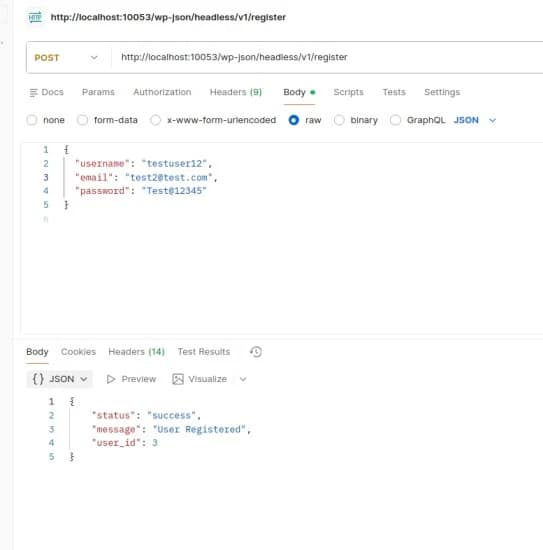Select the request Body tab
543x550 pixels.
299,92
